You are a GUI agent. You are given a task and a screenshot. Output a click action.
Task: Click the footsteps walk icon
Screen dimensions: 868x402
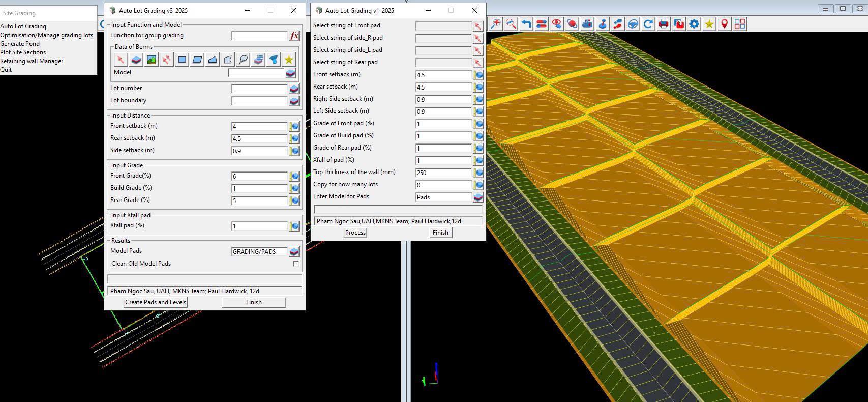(618, 24)
